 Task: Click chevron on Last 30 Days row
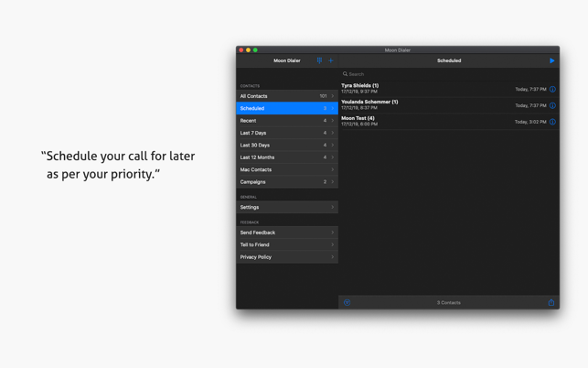click(332, 145)
